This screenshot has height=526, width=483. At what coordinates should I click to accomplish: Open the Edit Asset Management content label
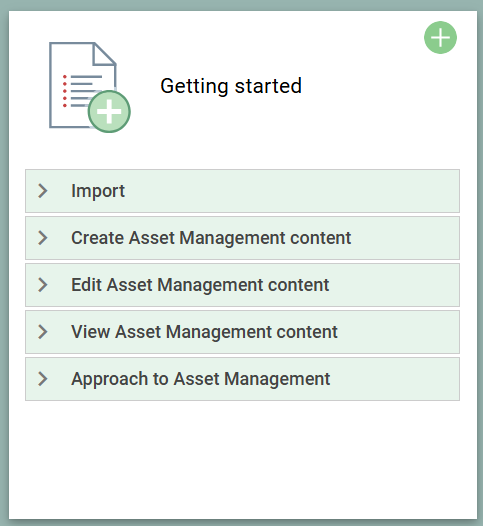click(200, 285)
